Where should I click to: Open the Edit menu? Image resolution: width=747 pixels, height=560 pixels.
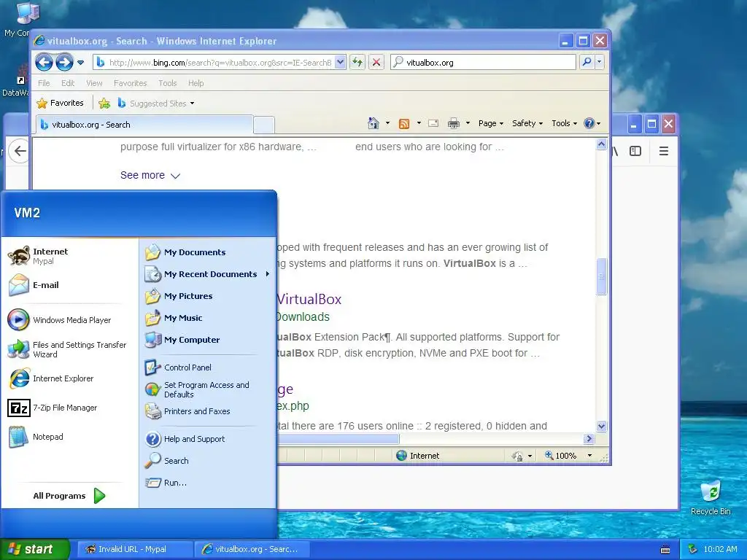click(x=68, y=83)
